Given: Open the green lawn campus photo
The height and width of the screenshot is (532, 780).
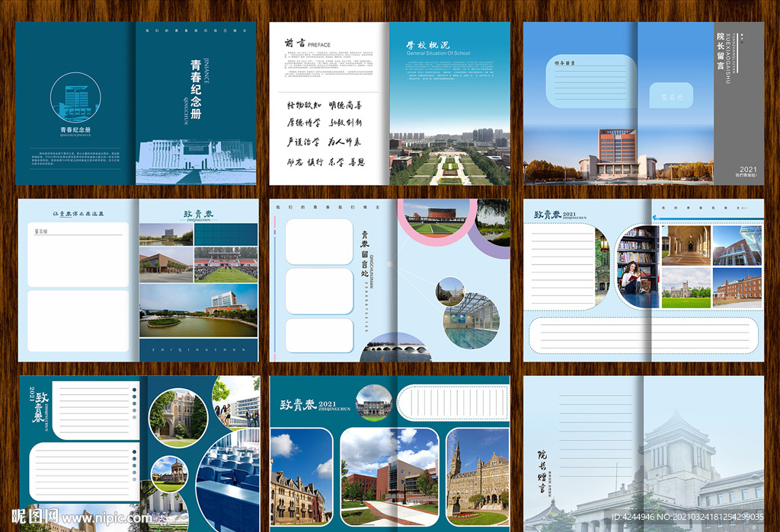Looking at the screenshot, I should point(686,288).
